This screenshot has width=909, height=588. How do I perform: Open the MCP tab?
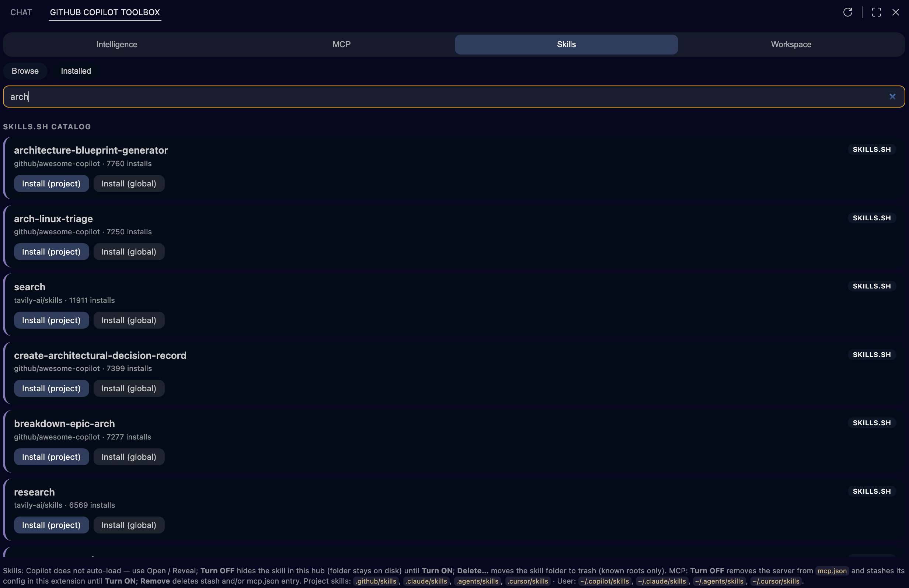(341, 44)
